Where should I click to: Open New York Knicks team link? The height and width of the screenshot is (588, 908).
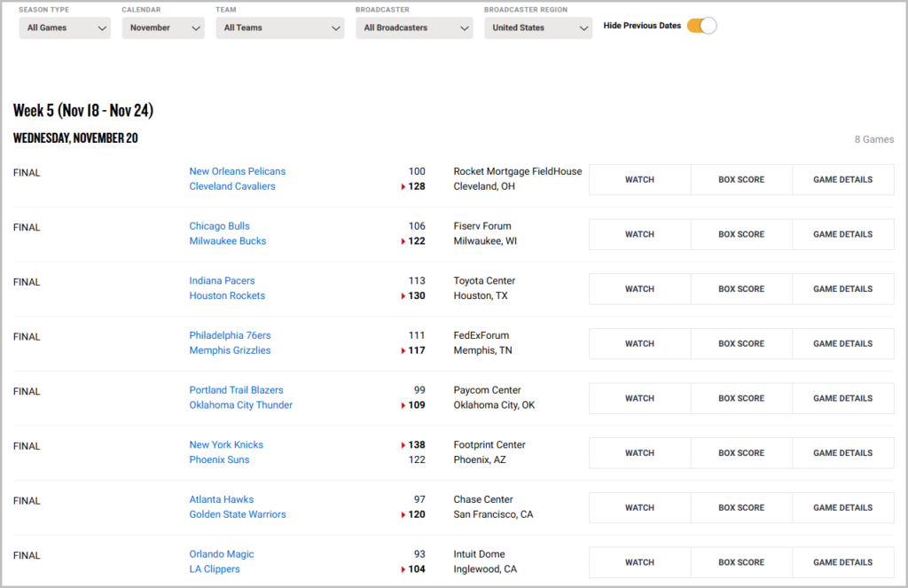(226, 445)
